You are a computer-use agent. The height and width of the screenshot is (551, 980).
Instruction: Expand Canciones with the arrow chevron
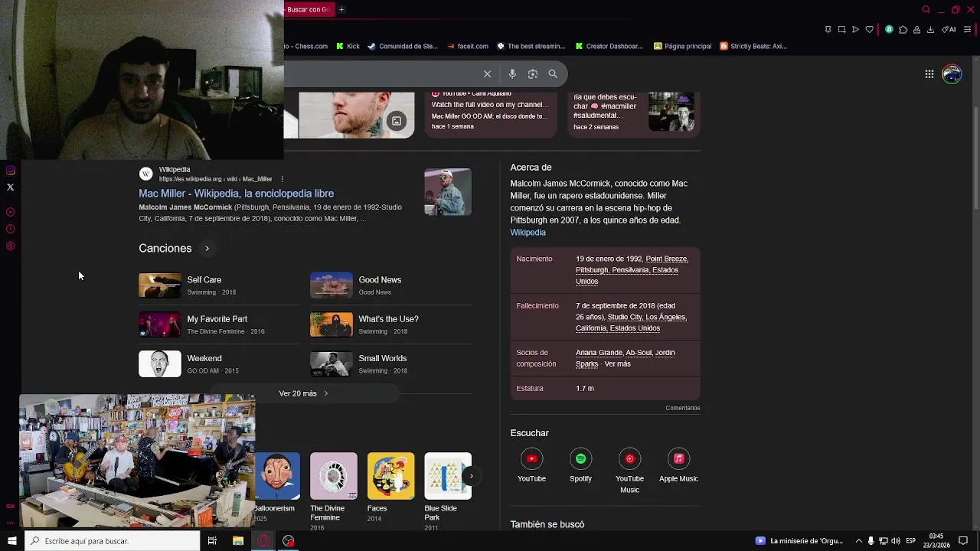click(x=207, y=249)
